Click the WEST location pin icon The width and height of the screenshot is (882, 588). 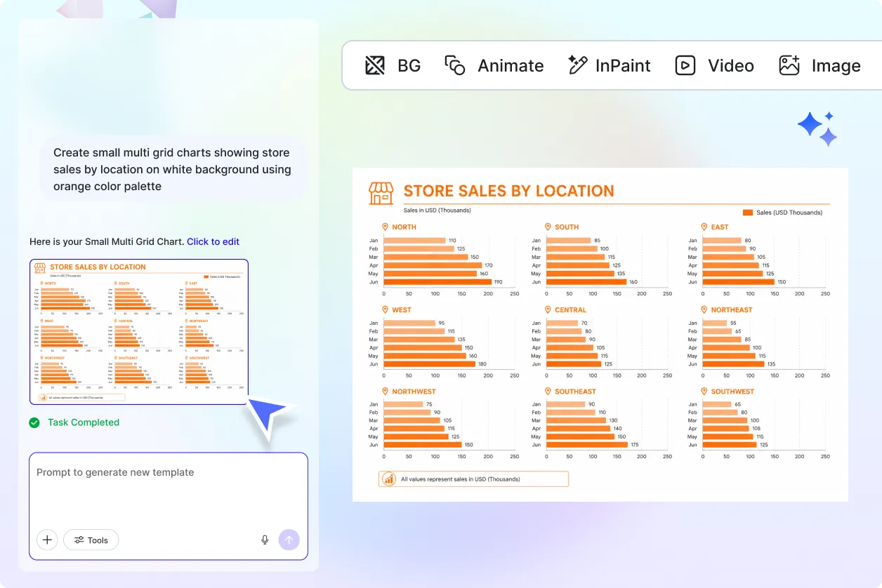(385, 309)
